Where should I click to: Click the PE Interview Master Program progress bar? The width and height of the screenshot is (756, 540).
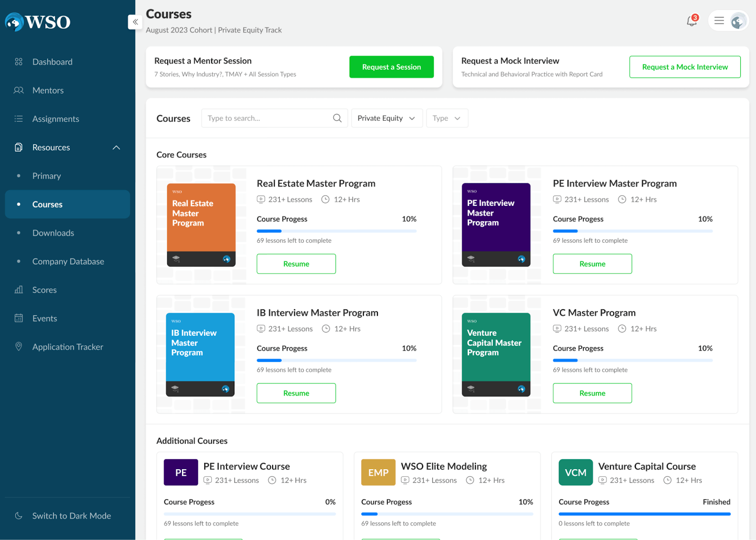(x=633, y=231)
